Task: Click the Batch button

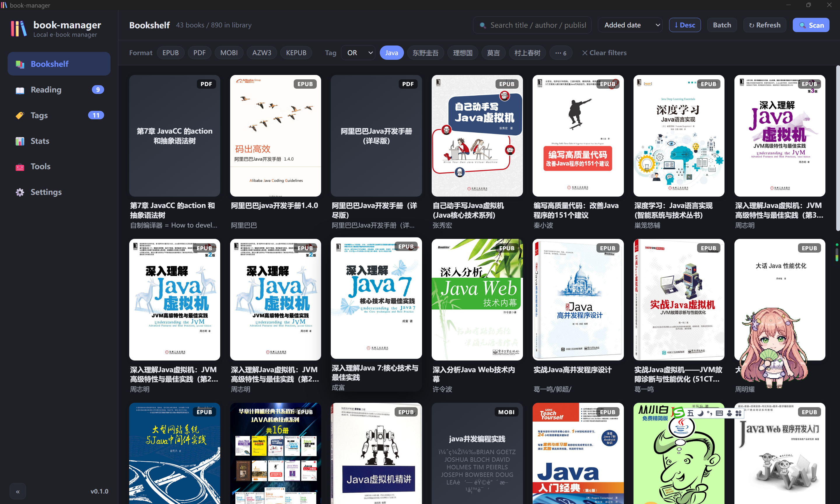Action: (722, 25)
